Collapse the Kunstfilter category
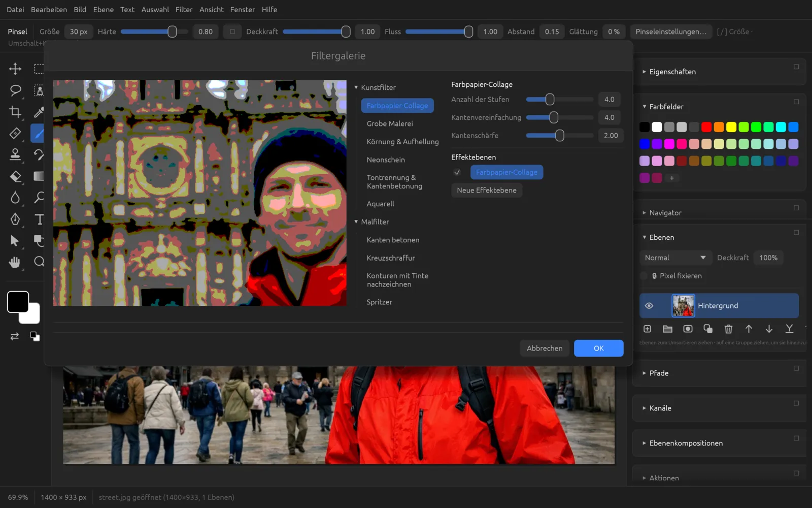 [356, 87]
